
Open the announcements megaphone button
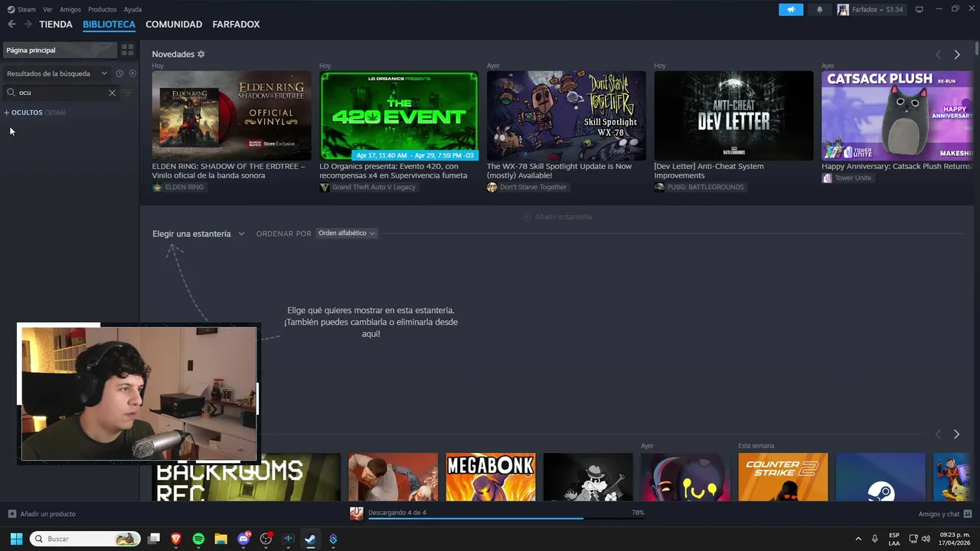point(791,9)
